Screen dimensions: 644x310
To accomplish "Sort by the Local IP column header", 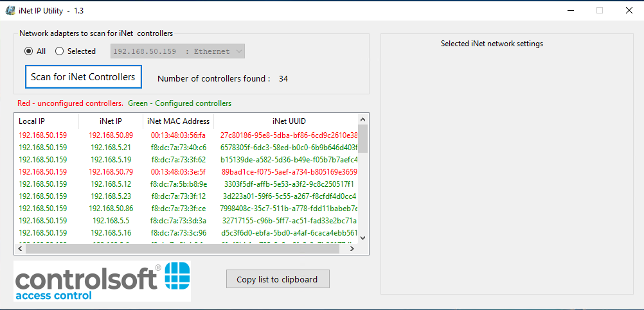I will tap(46, 121).
